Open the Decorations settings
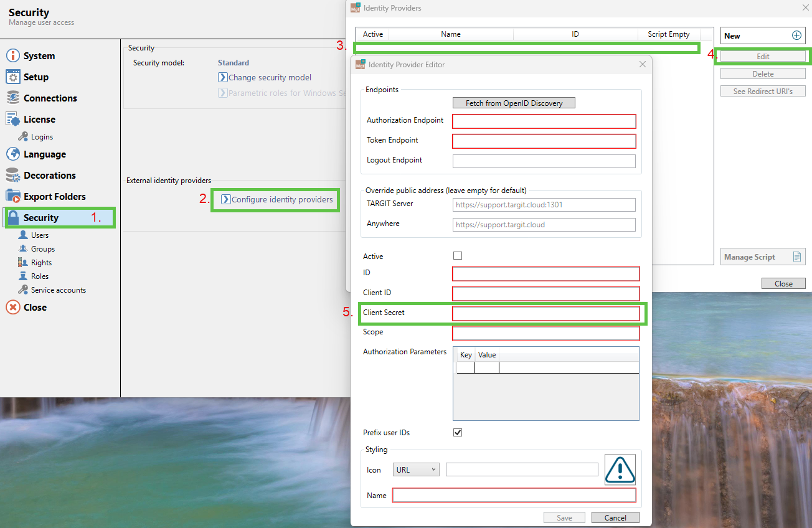Image resolution: width=812 pixels, height=528 pixels. [x=51, y=175]
